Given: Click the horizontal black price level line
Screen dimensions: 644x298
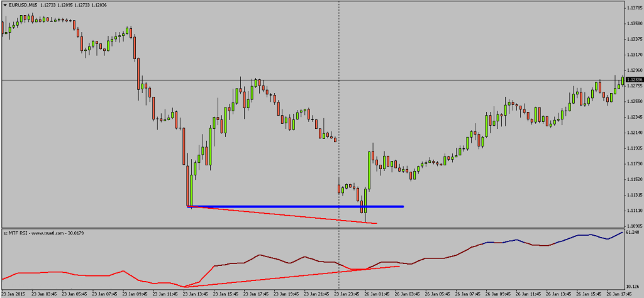Looking at the screenshot, I should [x=312, y=80].
